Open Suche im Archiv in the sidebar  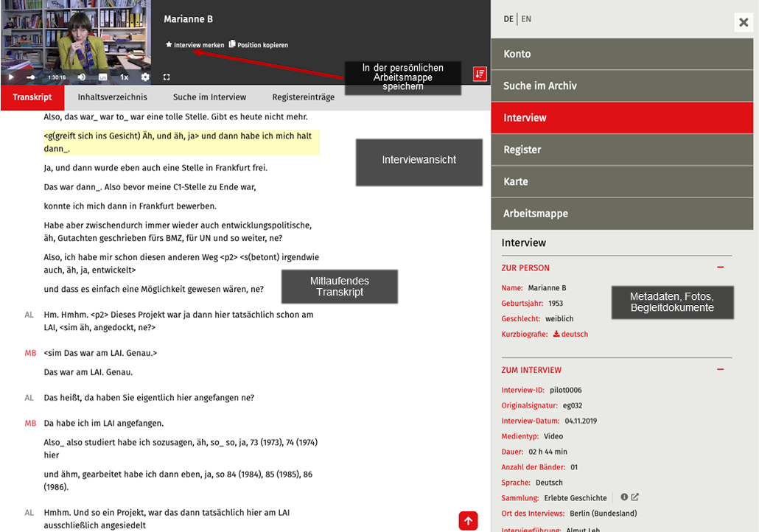pyautogui.click(x=622, y=85)
